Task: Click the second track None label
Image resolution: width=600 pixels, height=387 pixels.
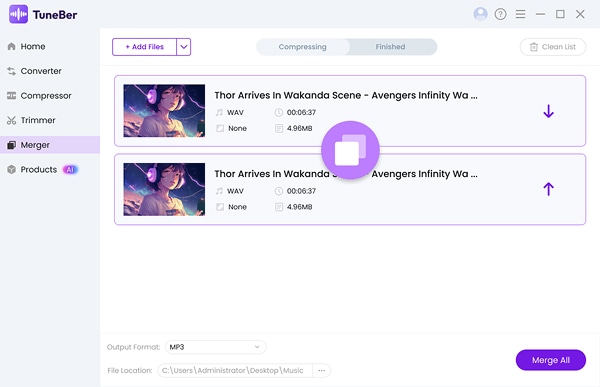Action: coord(237,207)
